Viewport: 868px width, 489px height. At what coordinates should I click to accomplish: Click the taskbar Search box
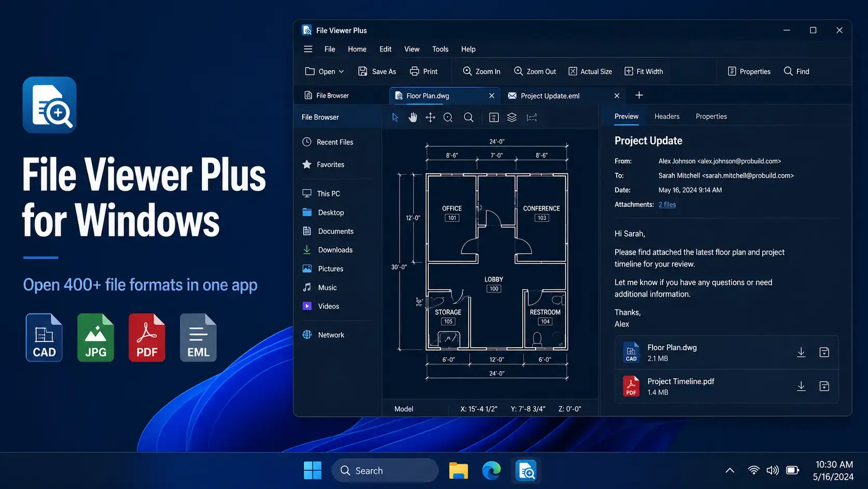pyautogui.click(x=385, y=470)
